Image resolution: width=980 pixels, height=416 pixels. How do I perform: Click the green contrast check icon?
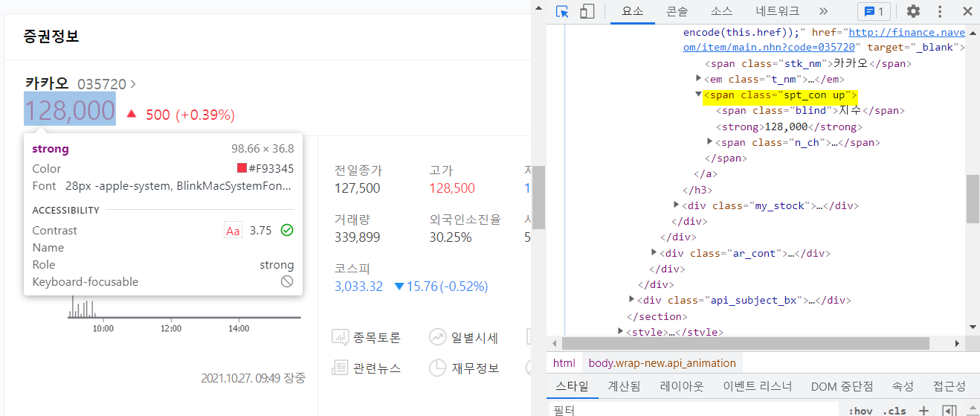(287, 230)
